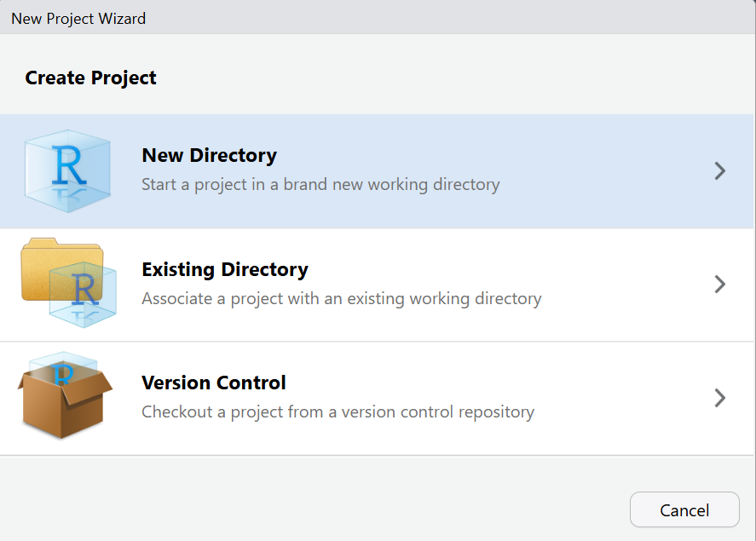The image size is (756, 541).
Task: Choose the "Existing Directory" title text
Action: click(x=225, y=270)
